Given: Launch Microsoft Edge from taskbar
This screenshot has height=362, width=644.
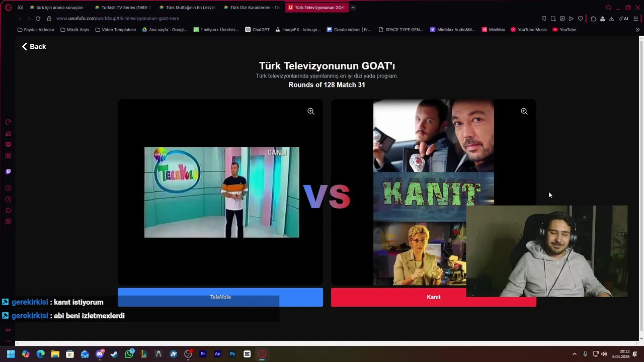Looking at the screenshot, I should coord(40,354).
